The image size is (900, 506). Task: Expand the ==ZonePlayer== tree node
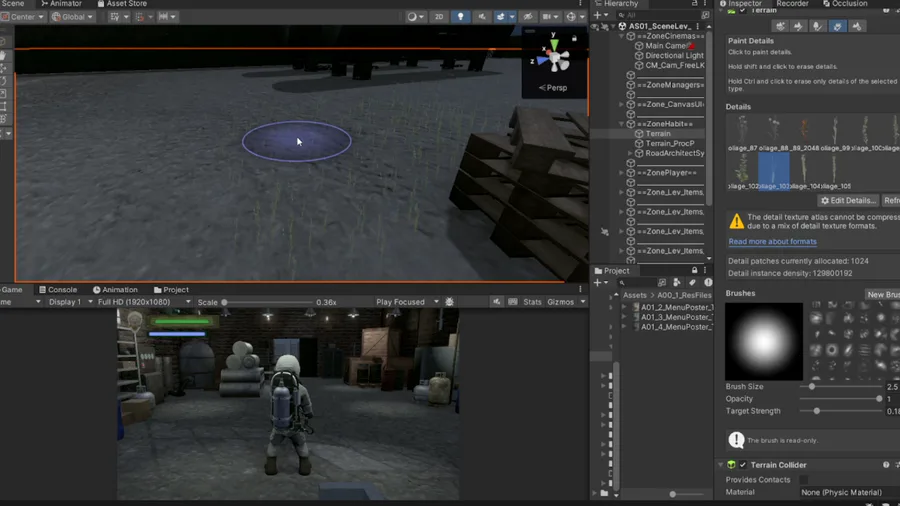[621, 173]
